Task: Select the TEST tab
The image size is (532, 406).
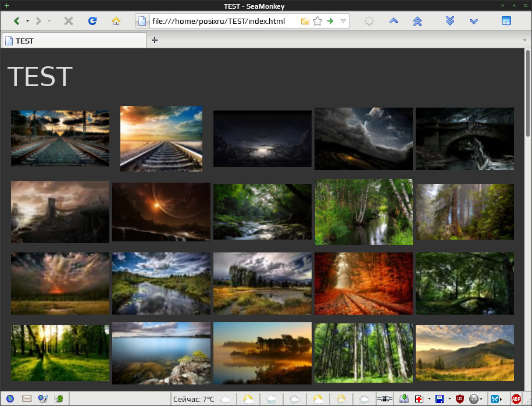Action: tap(74, 41)
